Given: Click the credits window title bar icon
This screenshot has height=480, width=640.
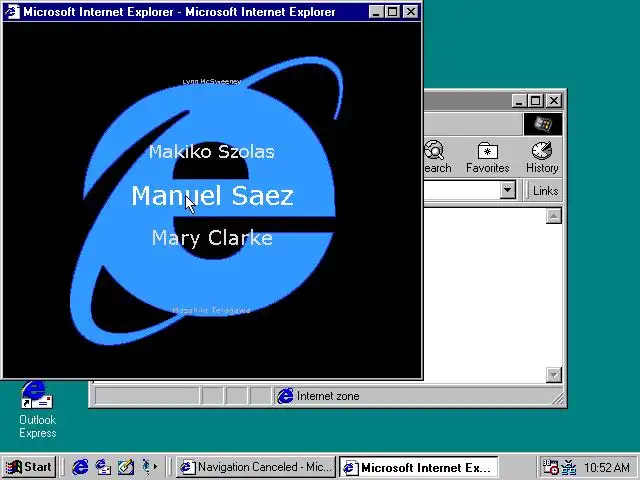Looking at the screenshot, I should click(x=12, y=11).
